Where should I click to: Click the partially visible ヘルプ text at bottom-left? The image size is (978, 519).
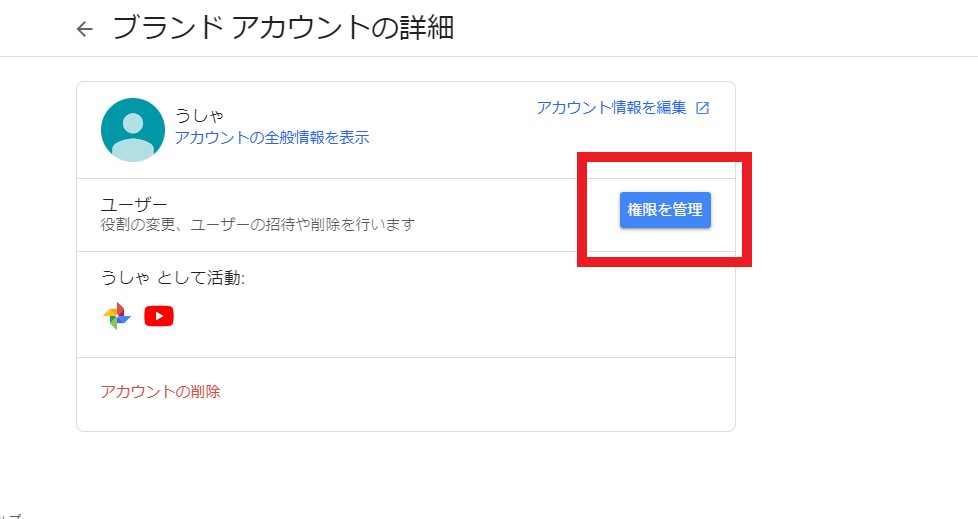pyautogui.click(x=10, y=515)
